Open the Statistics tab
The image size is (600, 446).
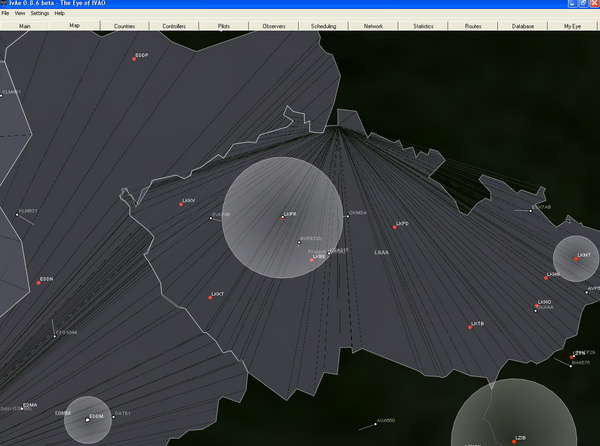pos(423,26)
